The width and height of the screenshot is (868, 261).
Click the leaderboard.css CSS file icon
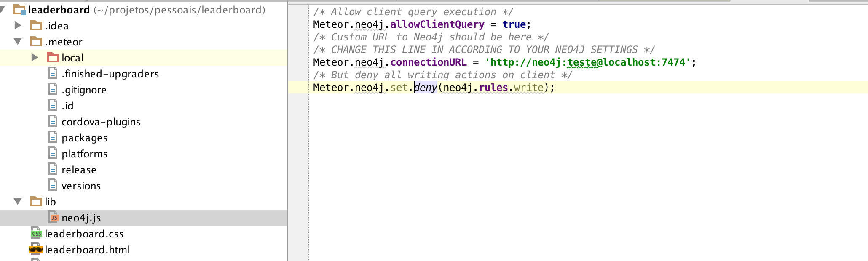tap(36, 234)
